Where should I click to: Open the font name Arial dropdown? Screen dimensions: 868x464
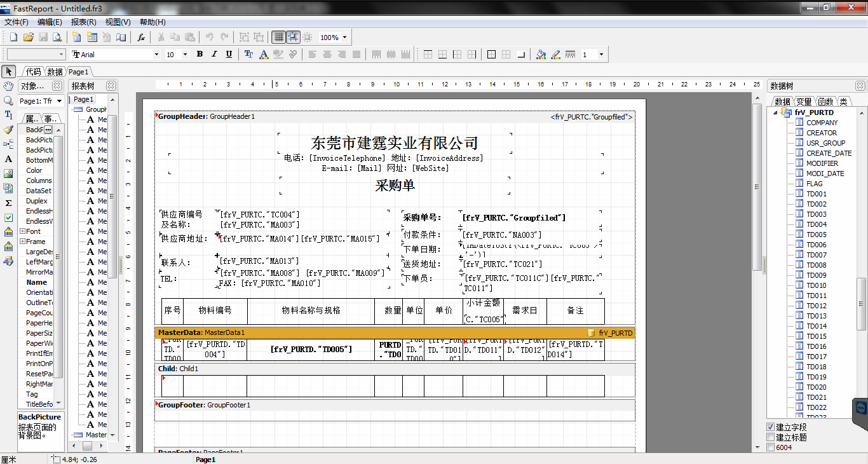point(115,55)
